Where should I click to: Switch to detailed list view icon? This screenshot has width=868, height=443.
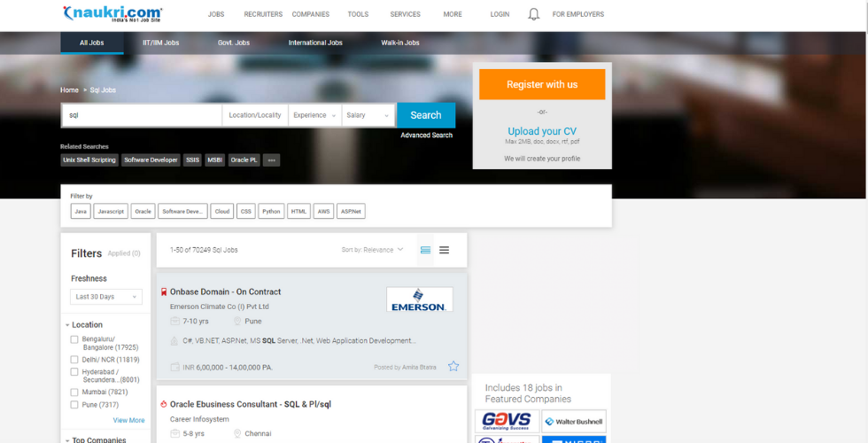pos(425,250)
